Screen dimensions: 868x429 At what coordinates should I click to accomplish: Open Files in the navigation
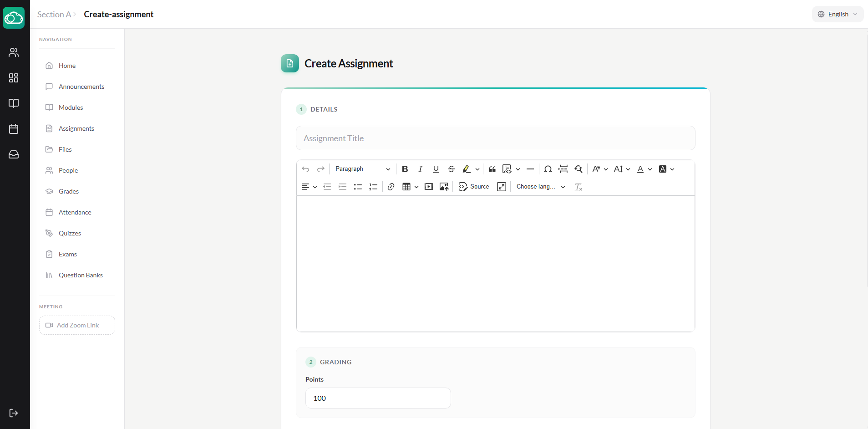tap(77, 149)
